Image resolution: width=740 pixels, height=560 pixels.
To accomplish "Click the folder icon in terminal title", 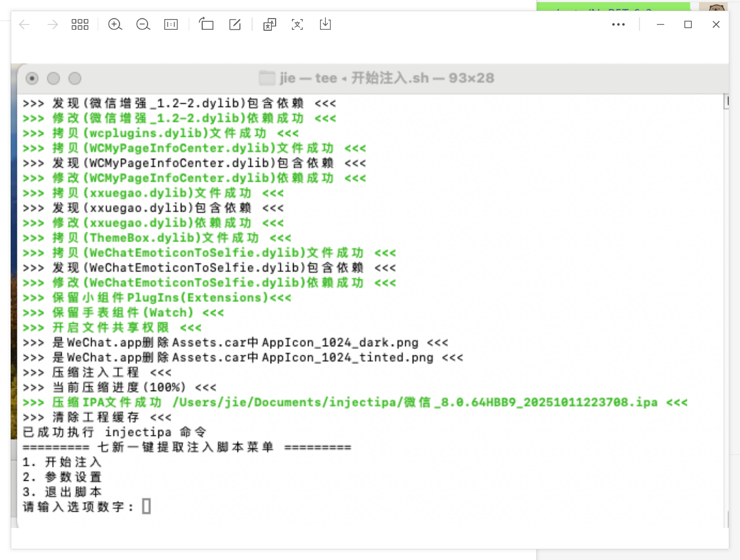I will click(x=267, y=78).
